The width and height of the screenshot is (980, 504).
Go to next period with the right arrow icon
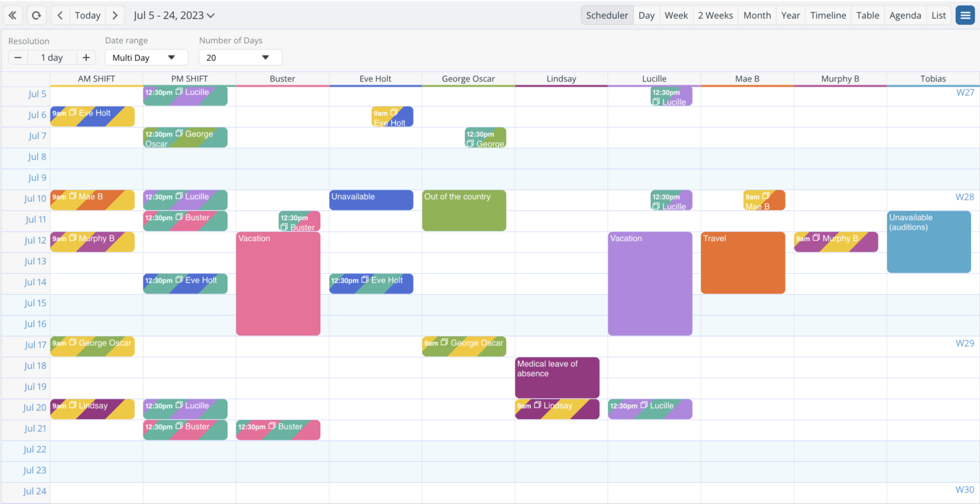click(114, 15)
